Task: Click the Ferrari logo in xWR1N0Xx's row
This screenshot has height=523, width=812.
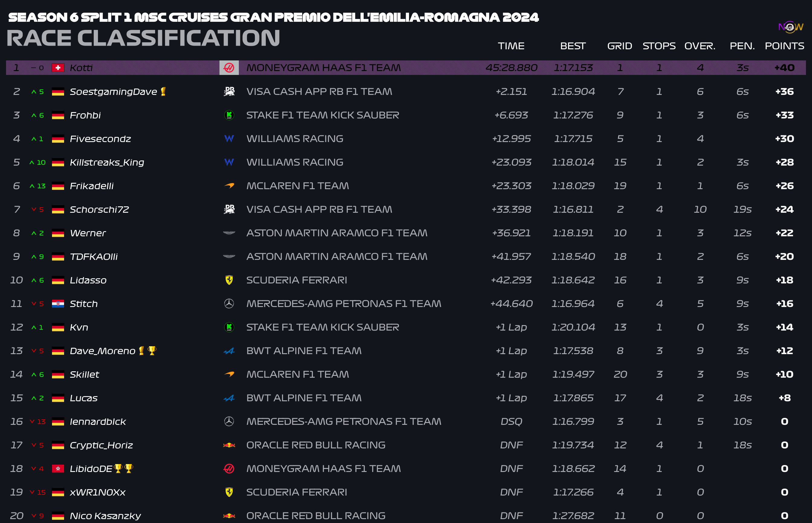Action: click(229, 492)
